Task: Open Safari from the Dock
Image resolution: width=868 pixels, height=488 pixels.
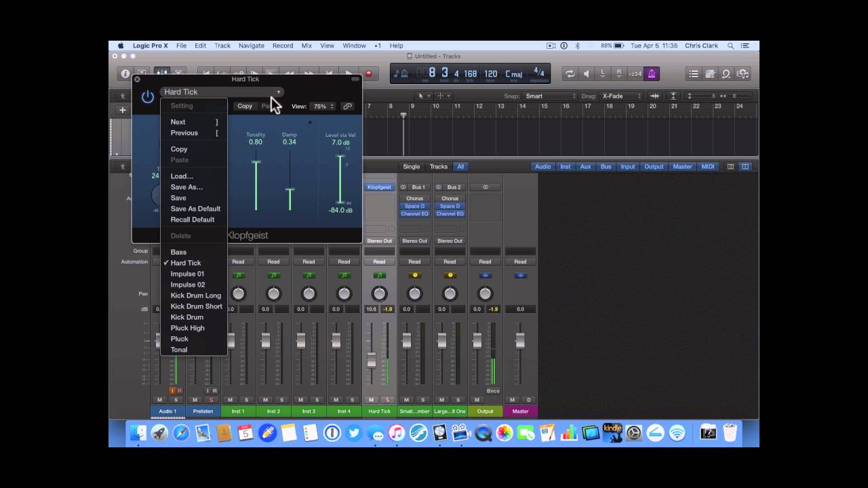Action: point(181,433)
